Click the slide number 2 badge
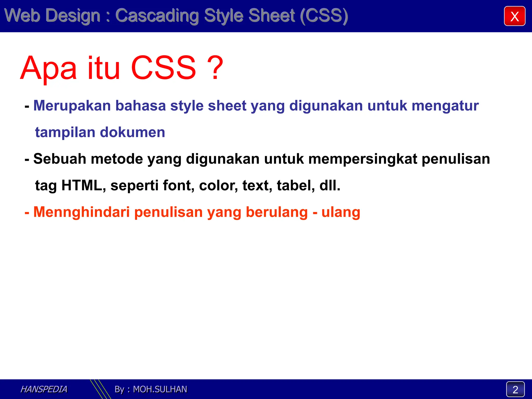 515,389
